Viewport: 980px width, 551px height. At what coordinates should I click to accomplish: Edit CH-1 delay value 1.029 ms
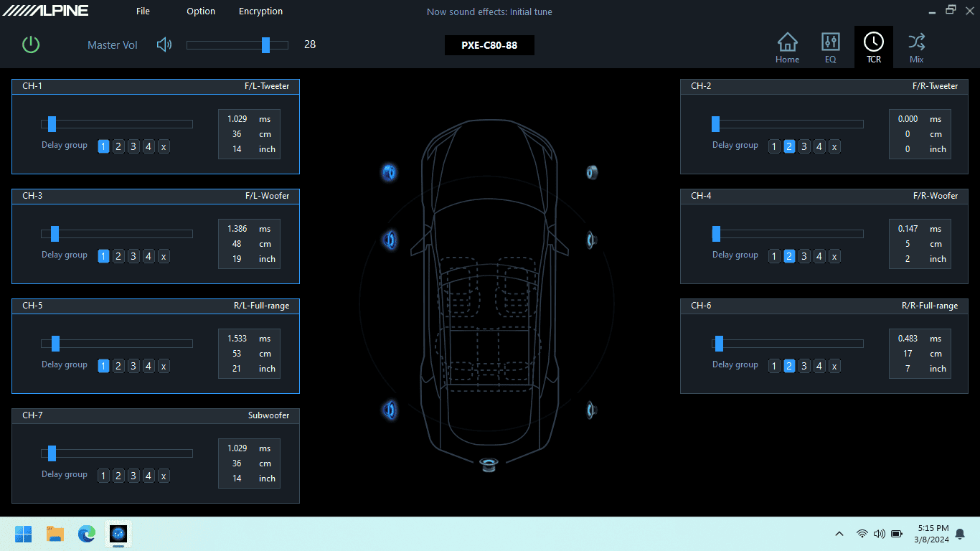[237, 119]
